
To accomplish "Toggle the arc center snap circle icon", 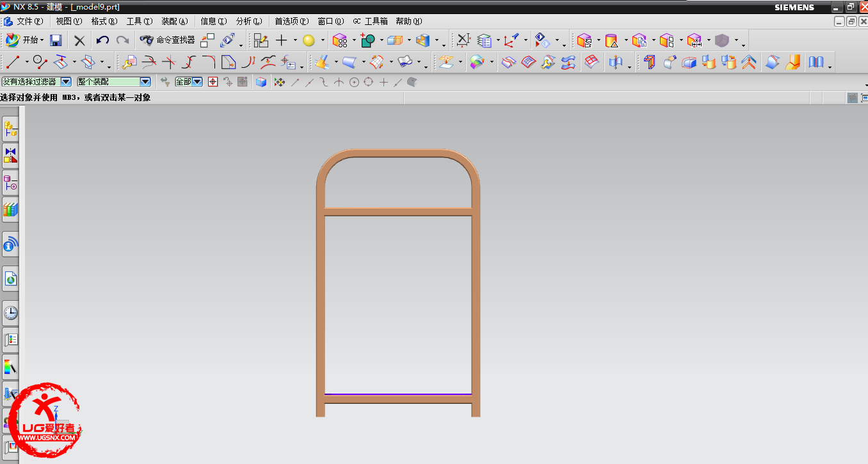I will point(354,82).
